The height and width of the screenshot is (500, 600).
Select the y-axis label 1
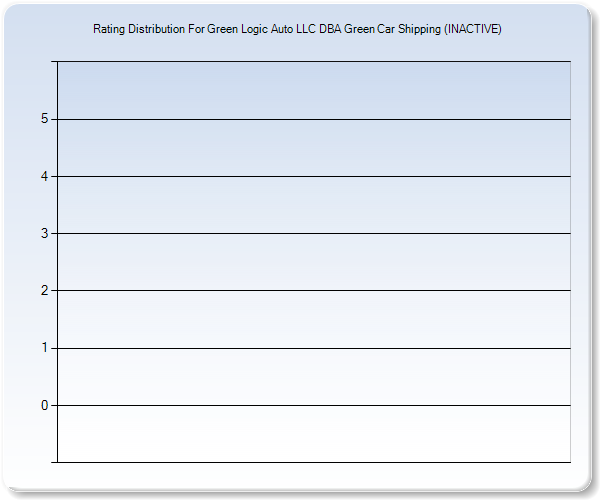coord(44,348)
